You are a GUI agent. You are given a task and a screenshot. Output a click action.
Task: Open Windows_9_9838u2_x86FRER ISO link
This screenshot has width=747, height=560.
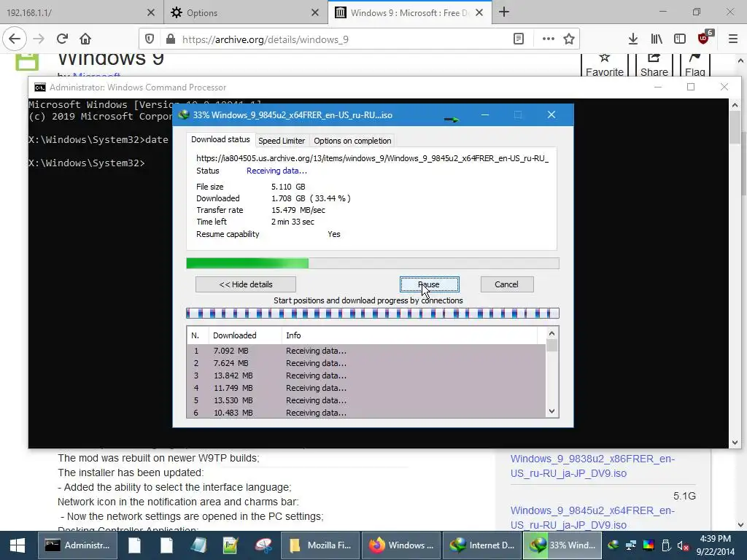pyautogui.click(x=592, y=466)
